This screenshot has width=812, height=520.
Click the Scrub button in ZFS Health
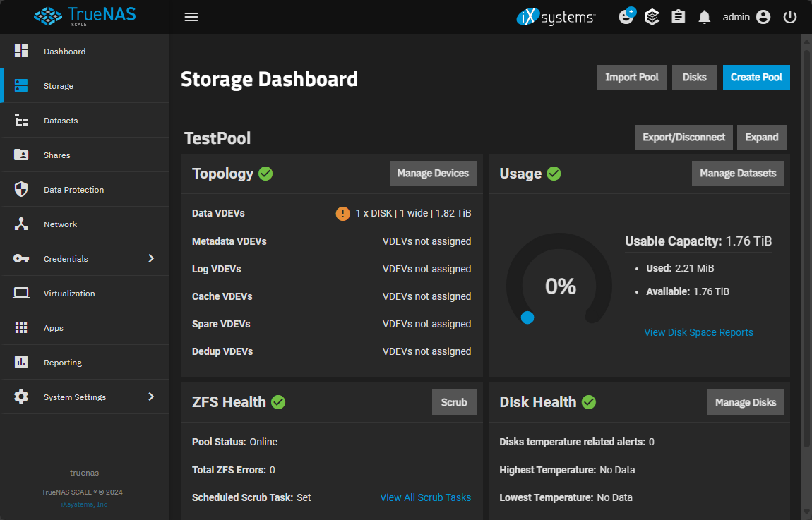point(454,402)
